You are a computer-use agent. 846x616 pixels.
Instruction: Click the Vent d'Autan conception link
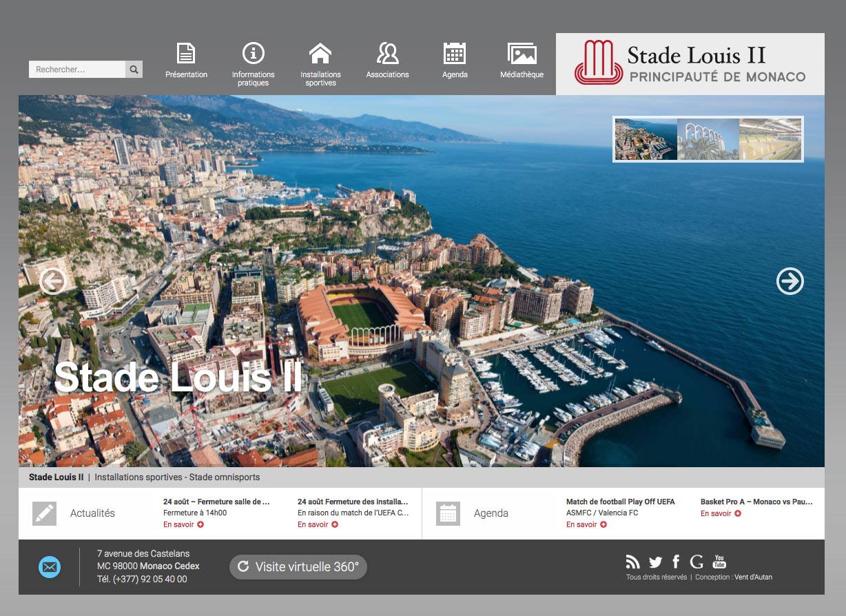click(x=753, y=577)
